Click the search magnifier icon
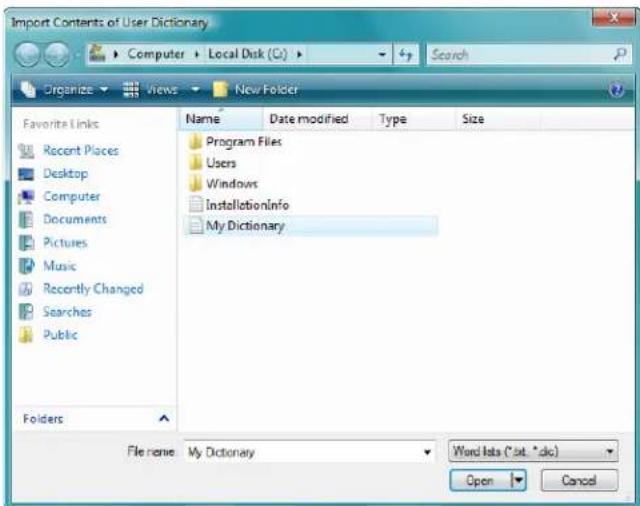This screenshot has height=506, width=640. point(620,54)
